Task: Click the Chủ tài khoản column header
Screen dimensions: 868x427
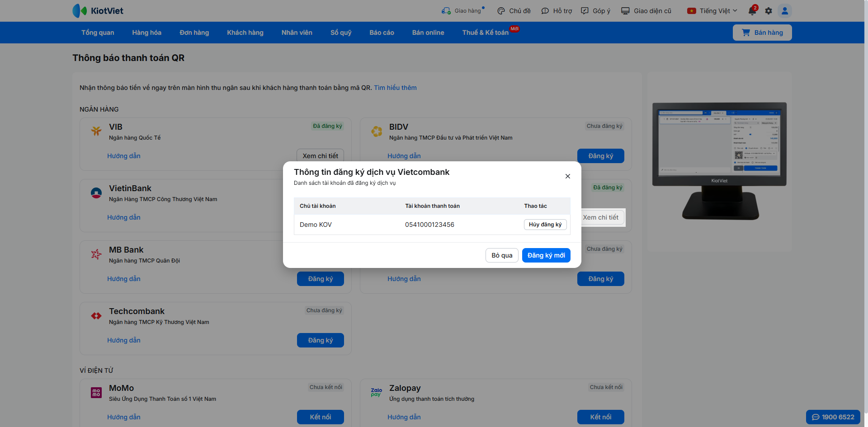Action: point(318,206)
